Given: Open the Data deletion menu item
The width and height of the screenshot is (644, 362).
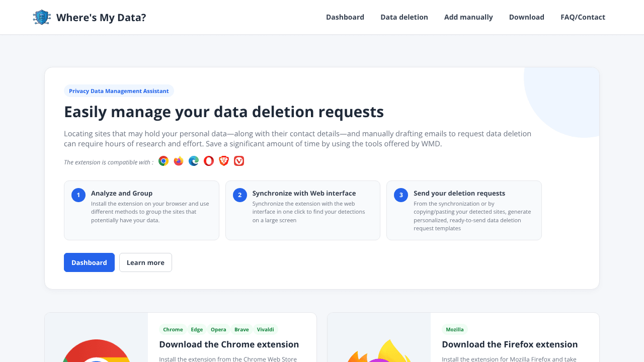Looking at the screenshot, I should [x=404, y=17].
